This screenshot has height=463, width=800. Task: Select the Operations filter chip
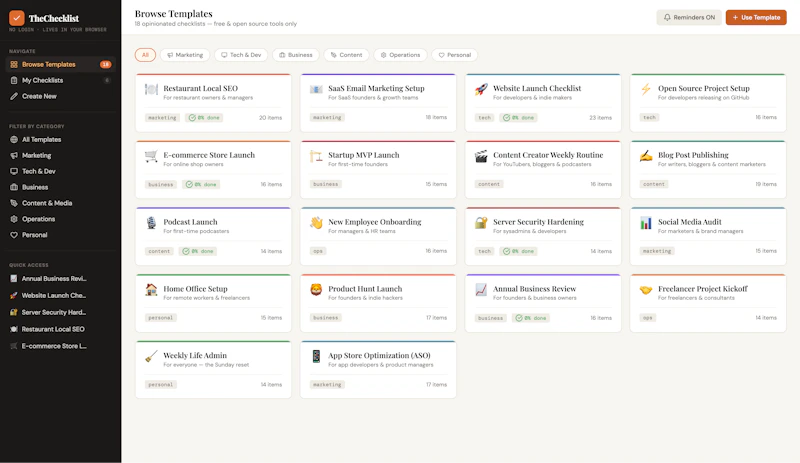pos(400,55)
